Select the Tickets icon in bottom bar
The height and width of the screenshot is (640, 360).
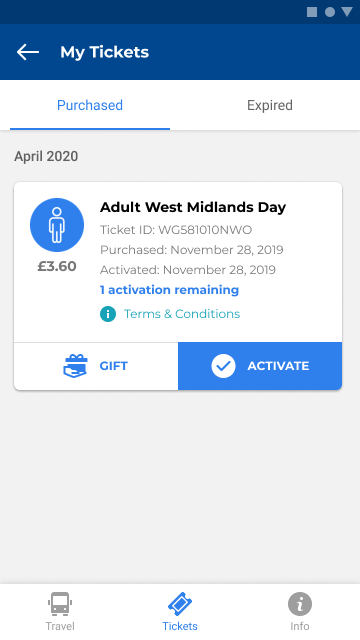tap(180, 604)
